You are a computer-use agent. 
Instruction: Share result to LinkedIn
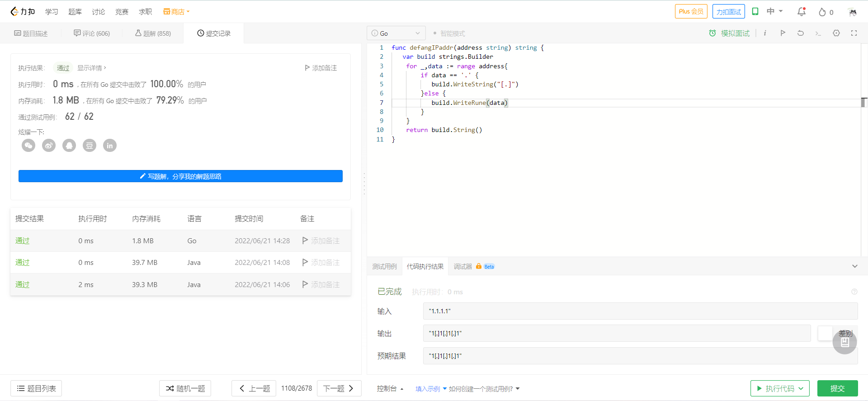(x=110, y=146)
